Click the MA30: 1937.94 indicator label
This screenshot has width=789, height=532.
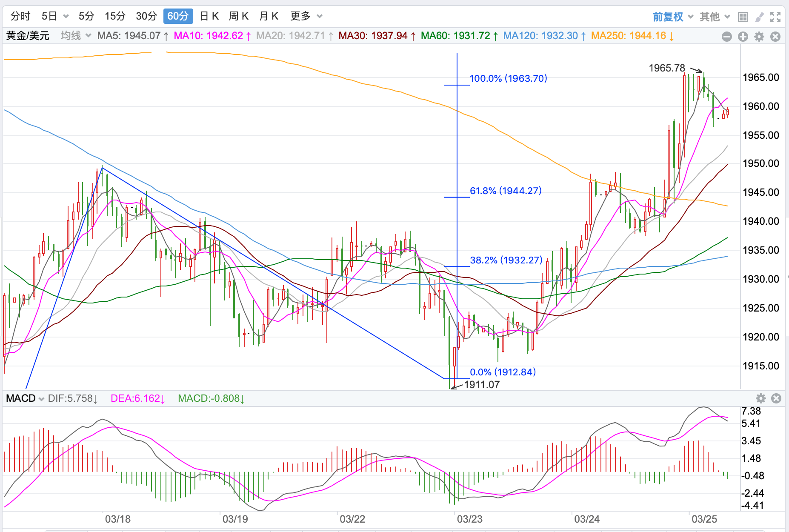(377, 36)
